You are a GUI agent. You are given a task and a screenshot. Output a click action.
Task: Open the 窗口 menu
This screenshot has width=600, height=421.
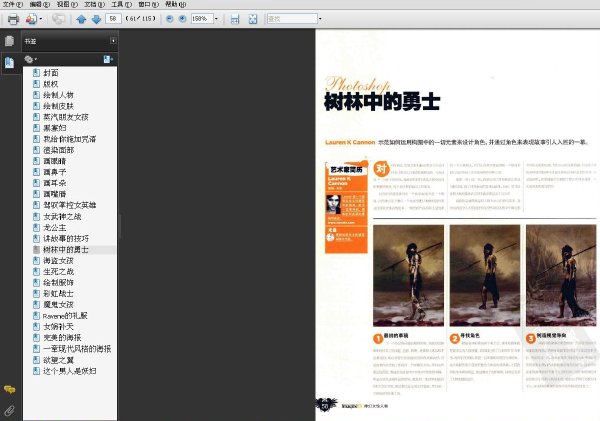click(148, 4)
